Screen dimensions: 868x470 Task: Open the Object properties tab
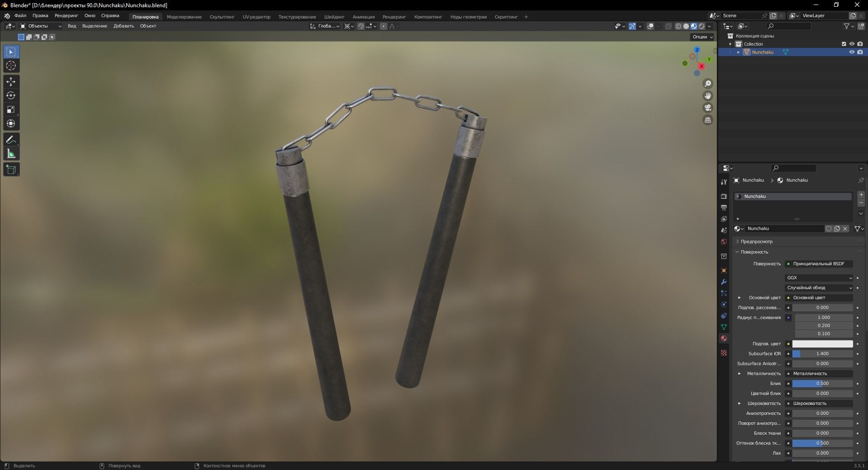[724, 270]
